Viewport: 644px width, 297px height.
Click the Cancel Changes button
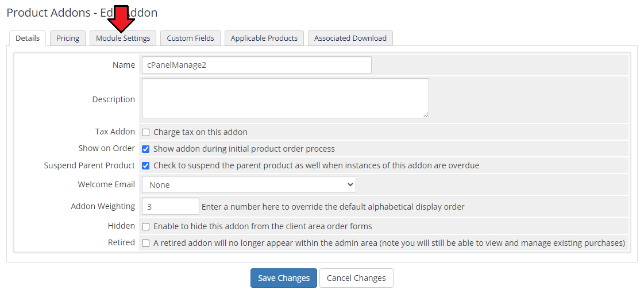pyautogui.click(x=356, y=278)
